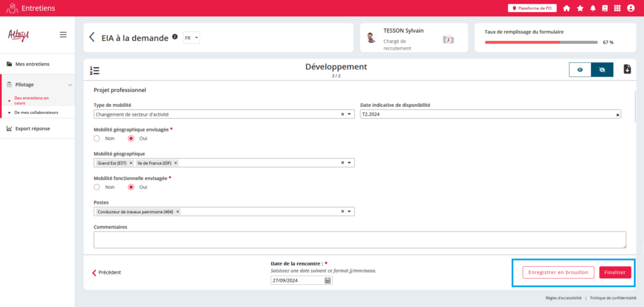Screen dimensions: 644x307
Task: Switch to the crossed-out eye hidden view
Action: [602, 69]
